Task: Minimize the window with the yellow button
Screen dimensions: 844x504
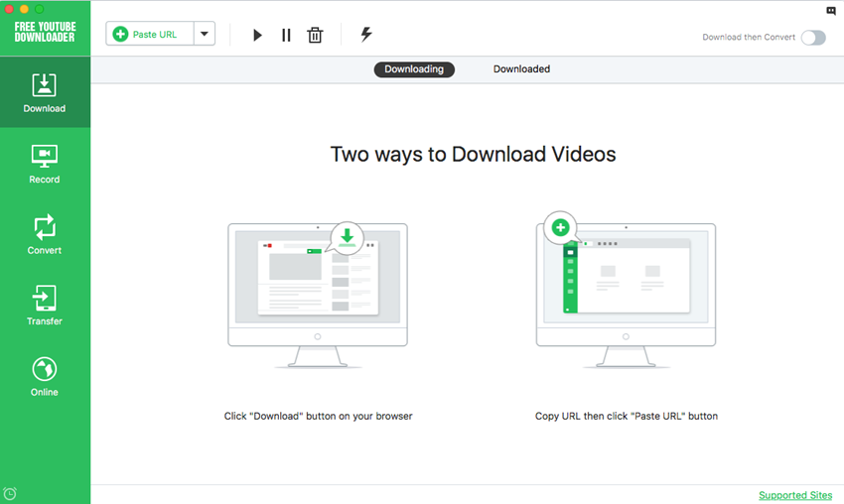Action: 24,9
